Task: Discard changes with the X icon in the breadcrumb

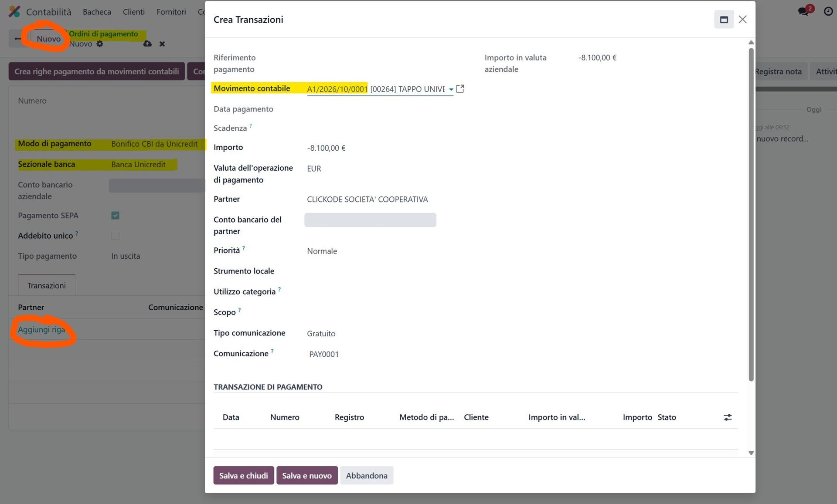Action: click(162, 44)
